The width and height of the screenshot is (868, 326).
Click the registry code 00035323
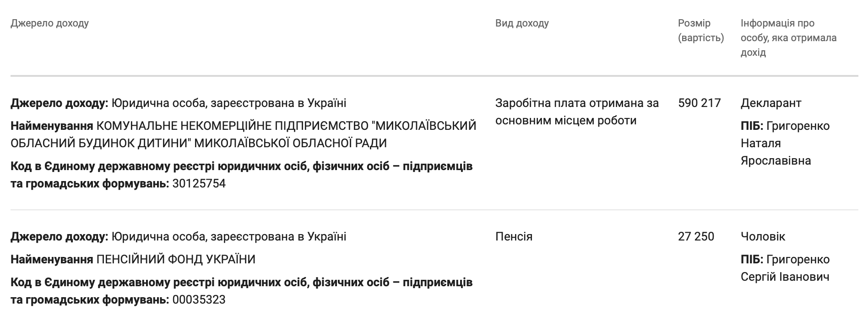(x=199, y=300)
